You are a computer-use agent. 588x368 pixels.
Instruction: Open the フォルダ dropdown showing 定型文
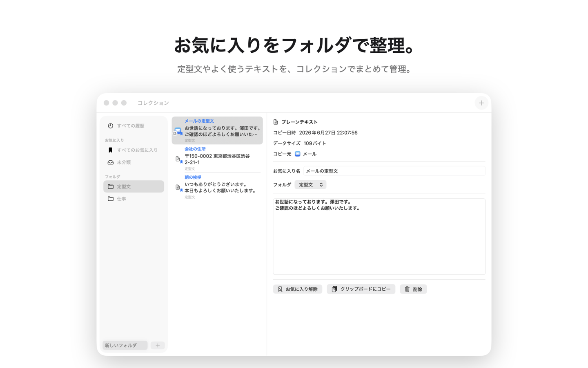point(310,185)
